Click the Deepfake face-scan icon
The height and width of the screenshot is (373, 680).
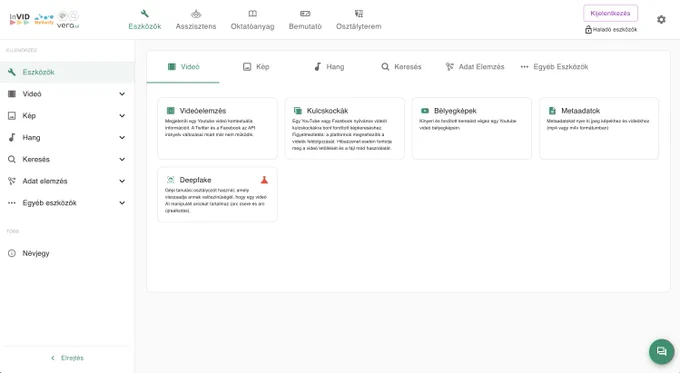171,180
